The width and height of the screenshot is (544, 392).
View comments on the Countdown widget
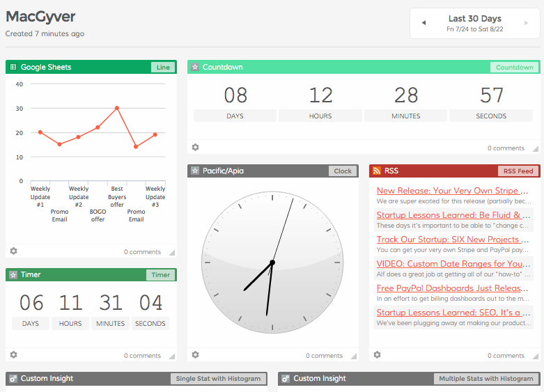(x=506, y=148)
